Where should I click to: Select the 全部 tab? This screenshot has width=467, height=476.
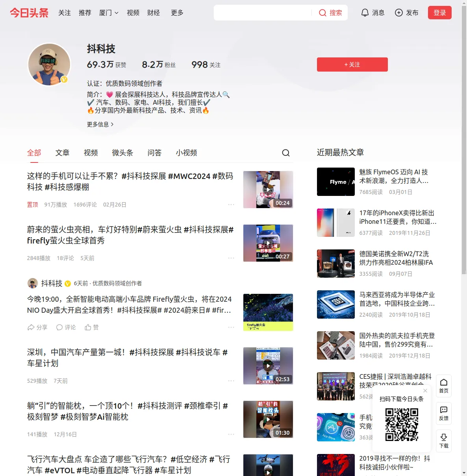34,153
